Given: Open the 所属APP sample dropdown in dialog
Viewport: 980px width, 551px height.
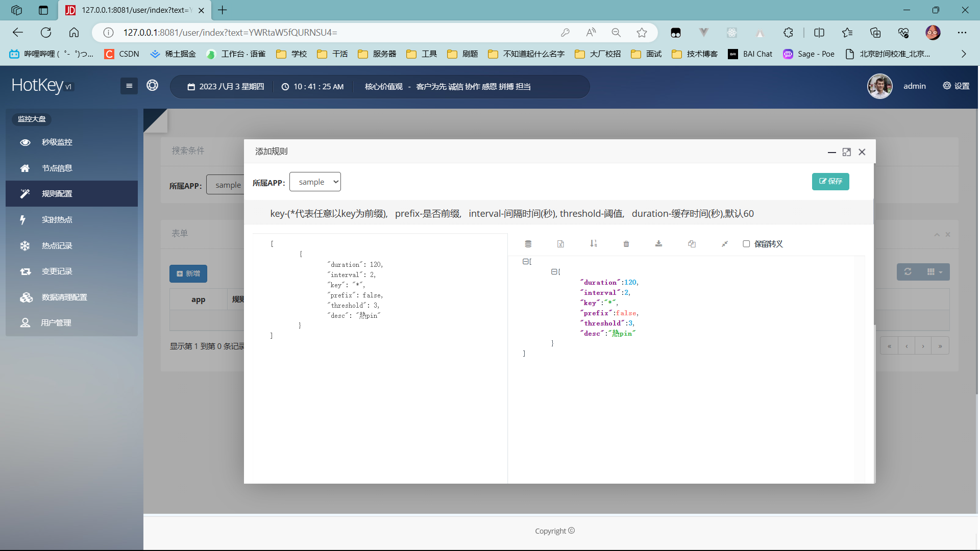Looking at the screenshot, I should click(x=315, y=182).
